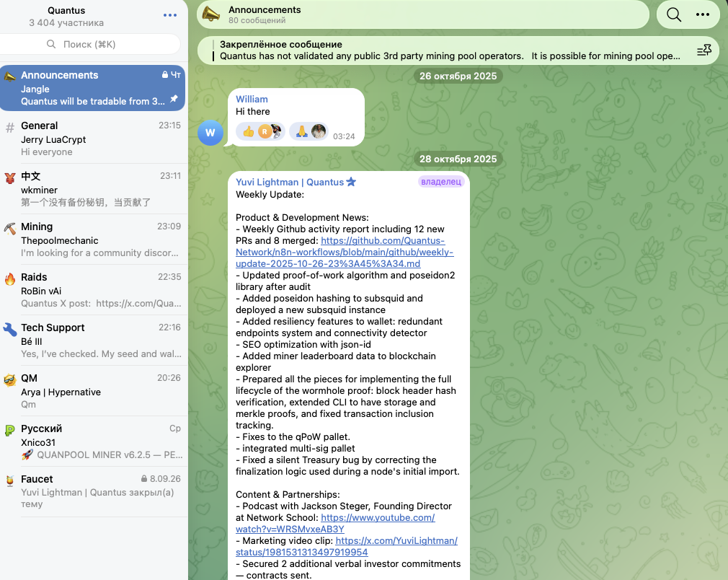The image size is (728, 580).
Task: Open the General topic
Action: [x=93, y=139]
